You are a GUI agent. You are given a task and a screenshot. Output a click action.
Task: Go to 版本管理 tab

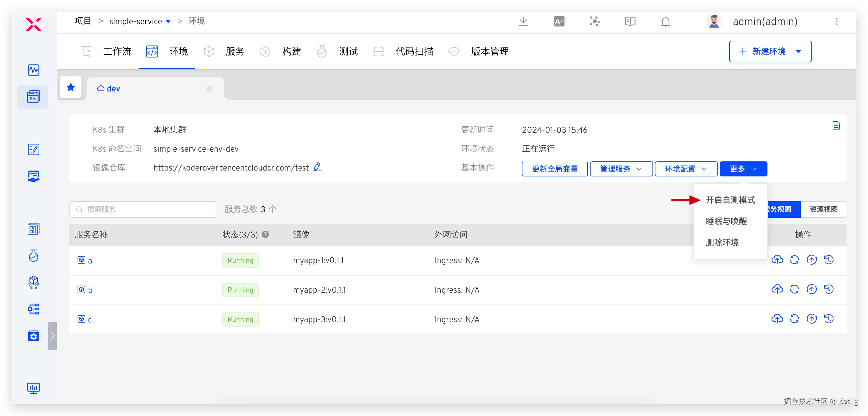pos(479,52)
